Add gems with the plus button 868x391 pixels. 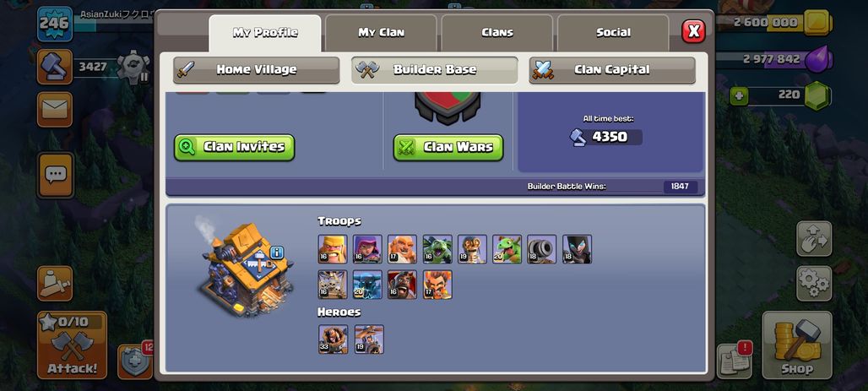(738, 95)
